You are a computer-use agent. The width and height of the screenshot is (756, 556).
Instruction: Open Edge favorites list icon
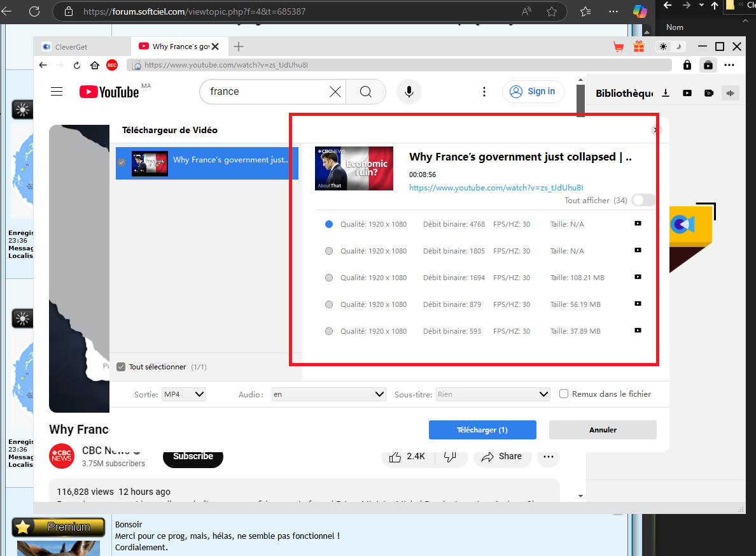point(585,11)
